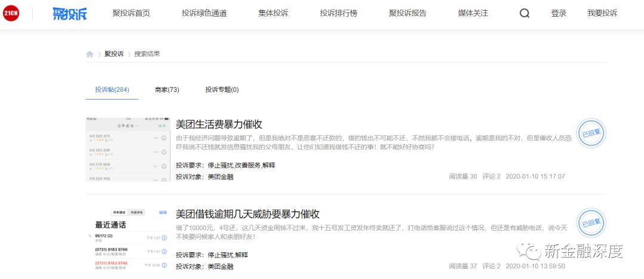Screen dimensions: 644x279
Task: Click the 登录 link
Action: pos(559,13)
